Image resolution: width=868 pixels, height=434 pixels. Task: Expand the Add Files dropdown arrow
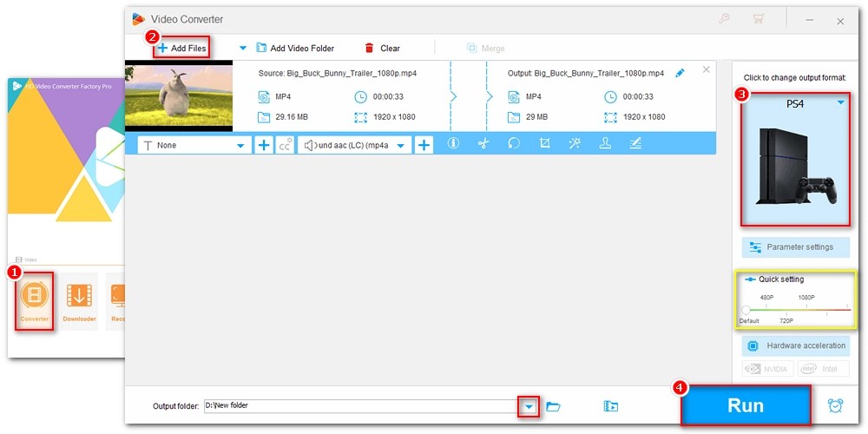point(242,48)
